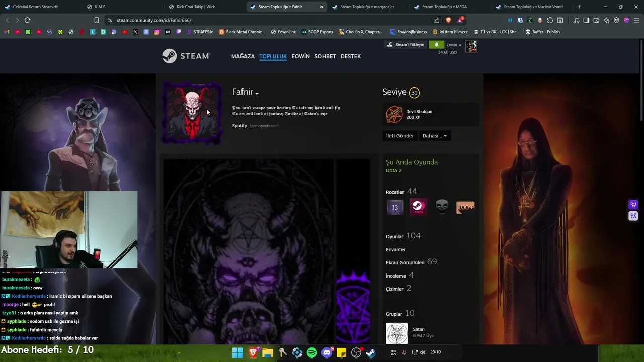Open the EOWIN menu

300,56
